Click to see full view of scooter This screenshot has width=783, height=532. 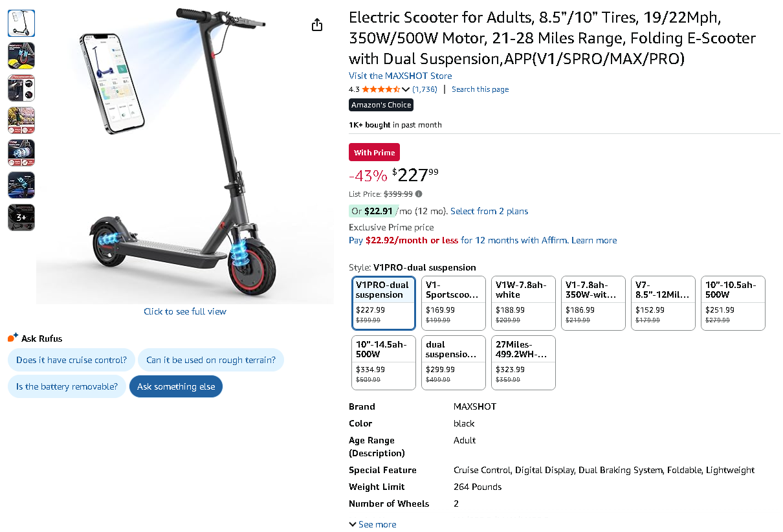(185, 311)
